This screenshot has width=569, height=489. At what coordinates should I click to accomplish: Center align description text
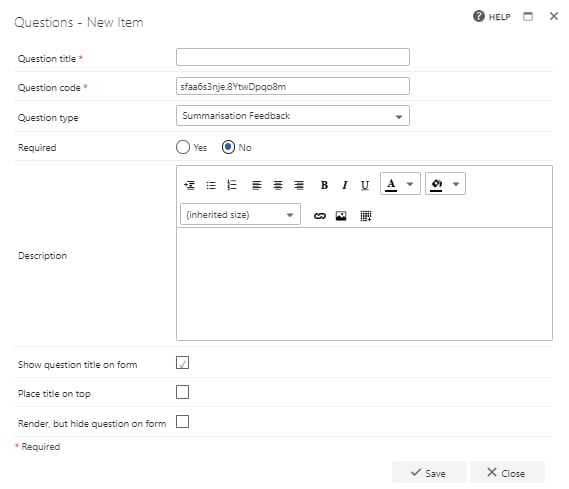pyautogui.click(x=278, y=185)
